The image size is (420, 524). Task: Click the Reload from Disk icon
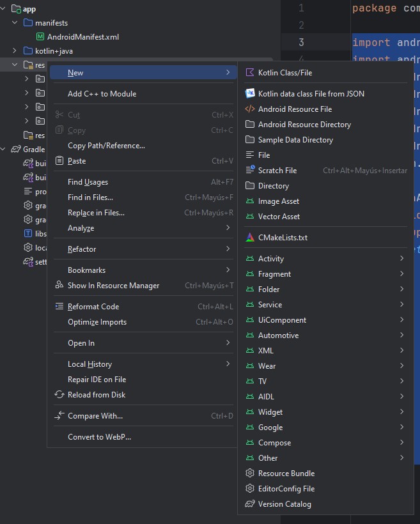(x=59, y=395)
